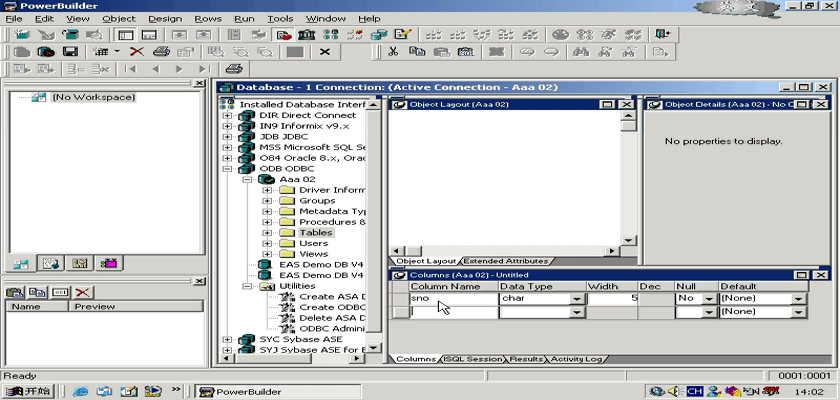The height and width of the screenshot is (400, 840).
Task: Open the Default dropdown in sno row
Action: (x=798, y=299)
